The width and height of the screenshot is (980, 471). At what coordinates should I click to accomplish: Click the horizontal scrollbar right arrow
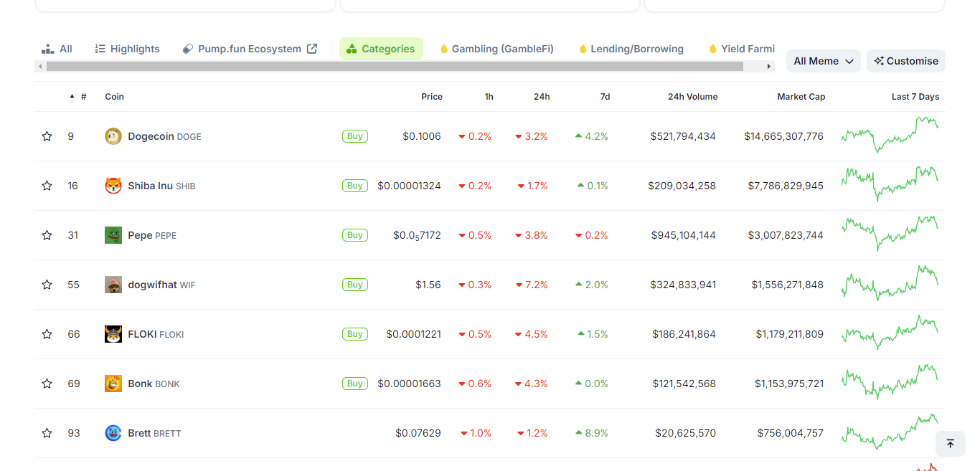769,66
